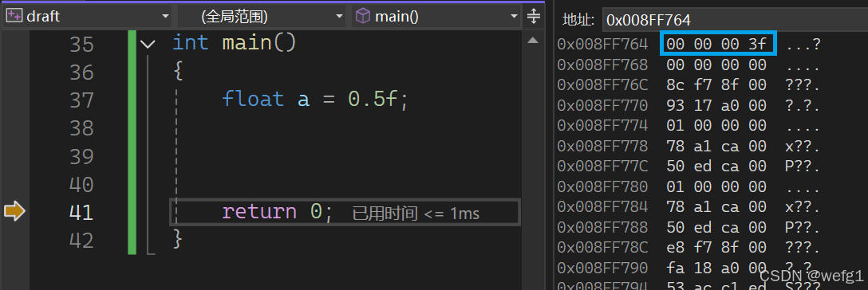Click bytes '00 00 00 3f' in memory window
This screenshot has height=290, width=868.
(x=716, y=45)
